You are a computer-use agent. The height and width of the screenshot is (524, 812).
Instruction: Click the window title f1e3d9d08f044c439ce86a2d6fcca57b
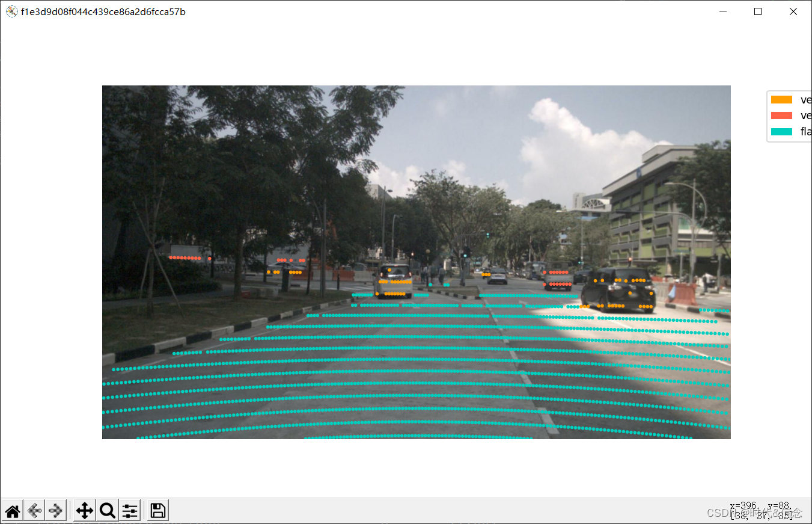click(x=103, y=11)
